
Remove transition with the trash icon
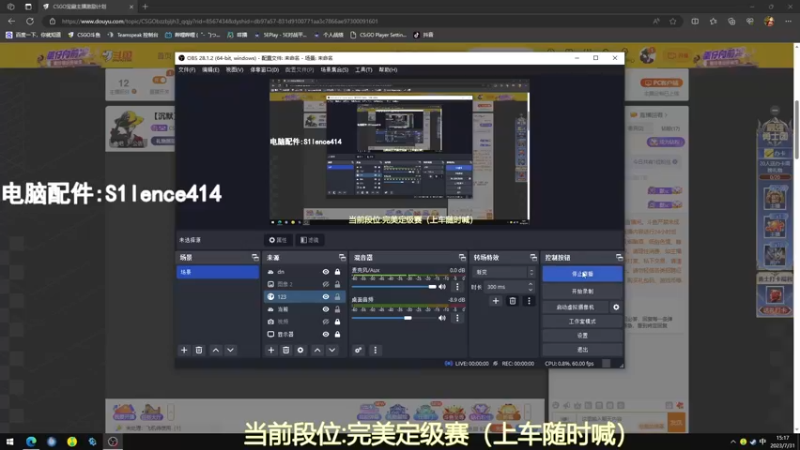pos(513,301)
